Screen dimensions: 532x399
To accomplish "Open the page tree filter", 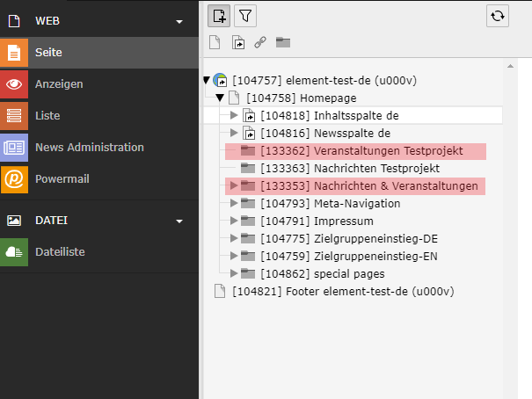I will pos(246,15).
